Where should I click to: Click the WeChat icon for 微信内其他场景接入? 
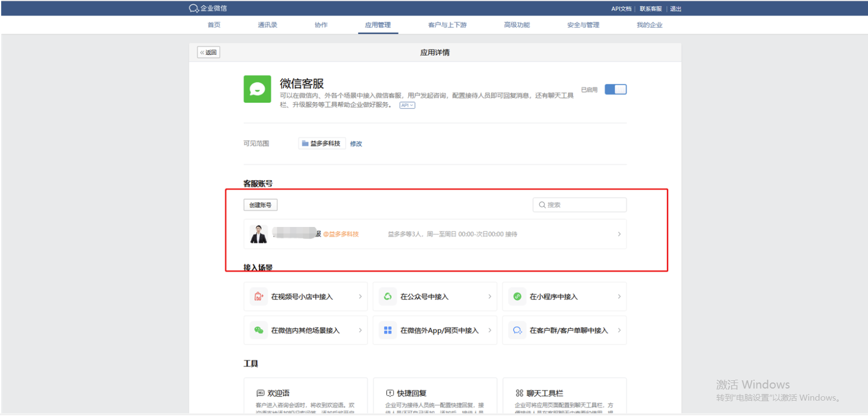[x=258, y=330]
